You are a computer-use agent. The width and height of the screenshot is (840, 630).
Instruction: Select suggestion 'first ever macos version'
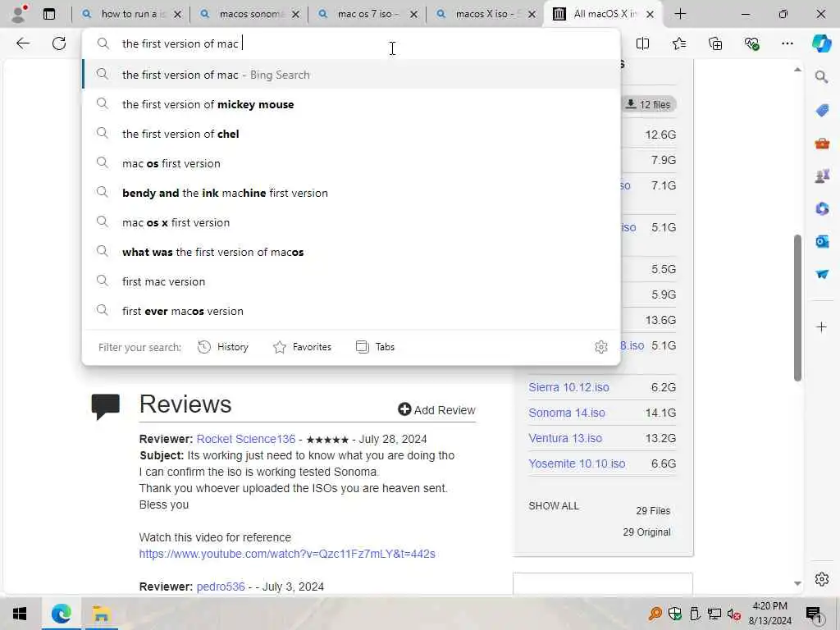point(351,311)
